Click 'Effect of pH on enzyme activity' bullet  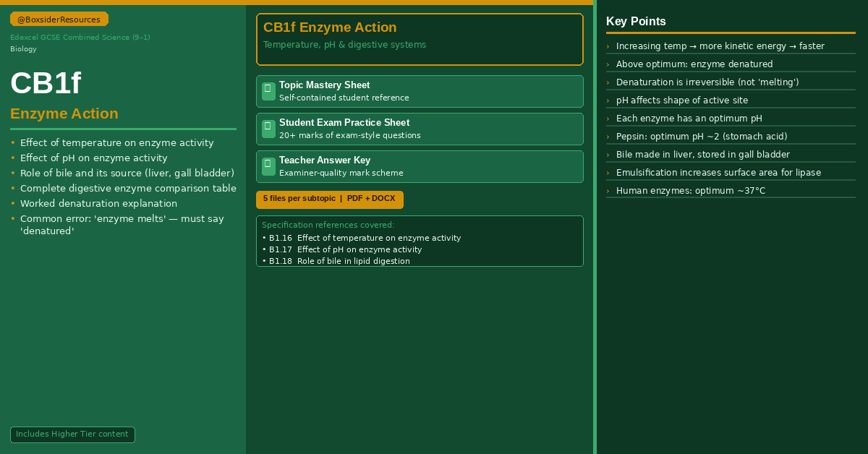tap(93, 158)
